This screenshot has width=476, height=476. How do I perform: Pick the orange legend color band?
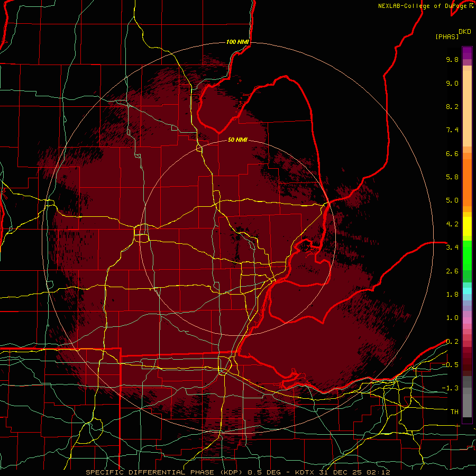coord(467,182)
